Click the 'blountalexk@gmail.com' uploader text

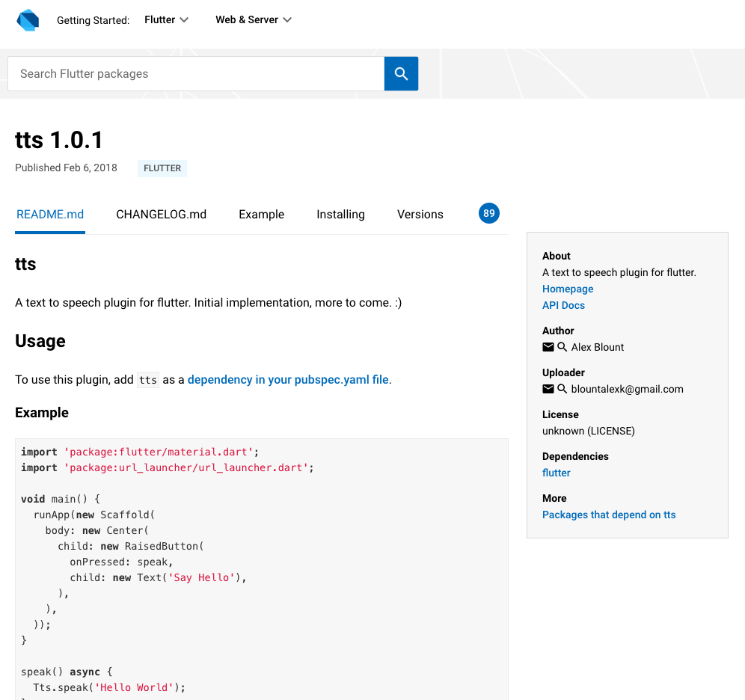pyautogui.click(x=627, y=389)
